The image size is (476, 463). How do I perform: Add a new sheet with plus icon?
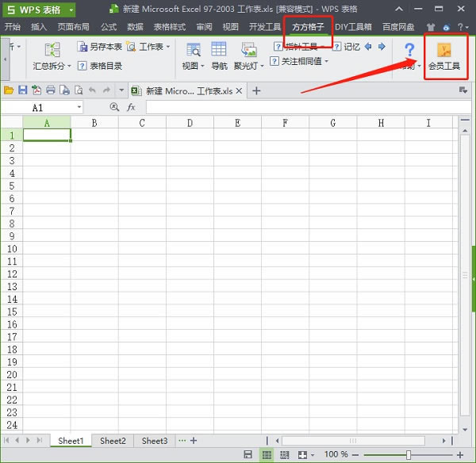pyautogui.click(x=193, y=441)
